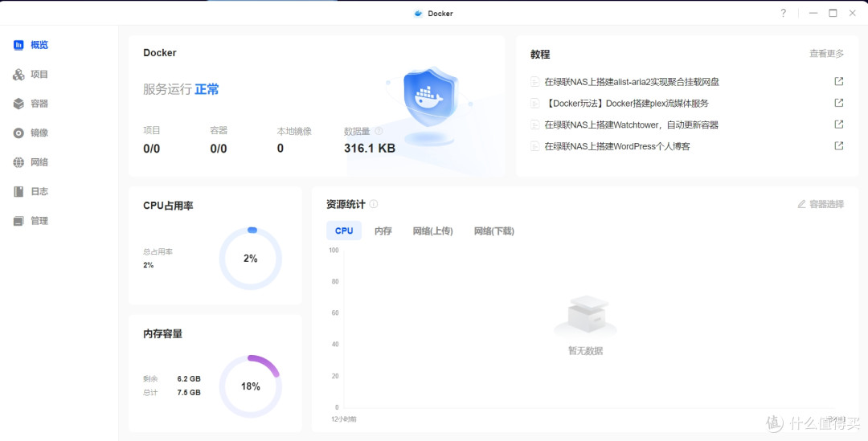Open the 项目 projects sidebar icon
868x441 pixels.
(x=18, y=74)
